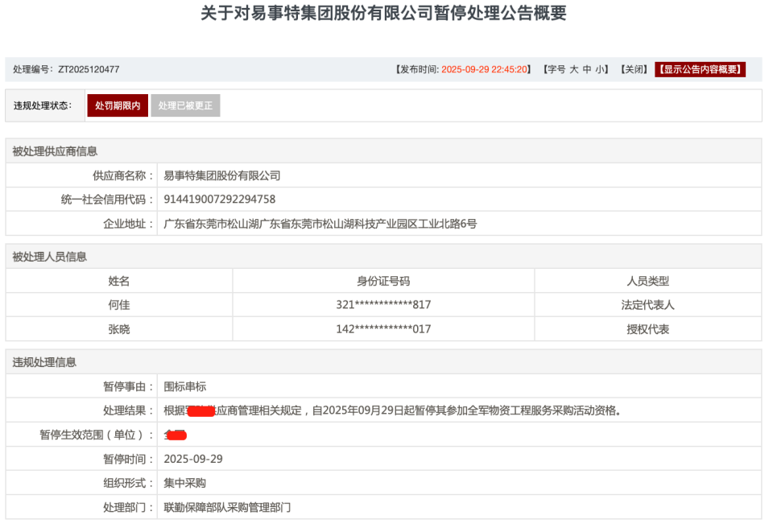Viewport: 773px width, 532px height.
Task: Click the 暂停时间 value 2025-09-29
Action: coord(193,459)
